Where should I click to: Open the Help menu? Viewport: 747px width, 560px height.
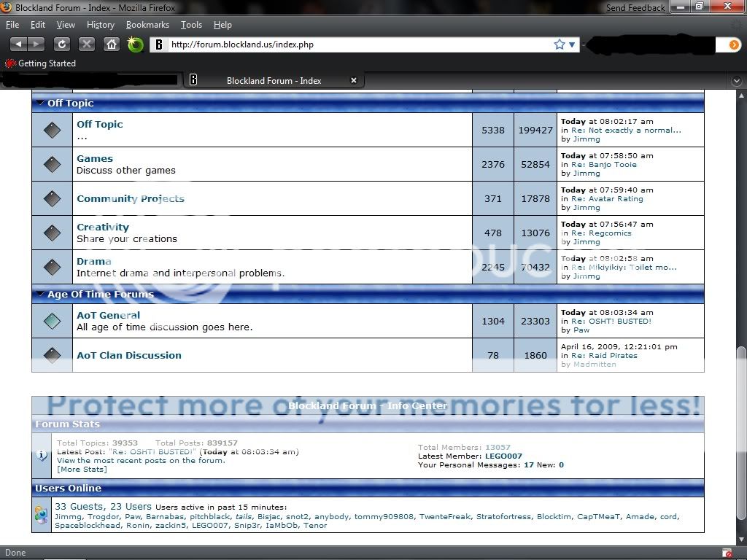(222, 25)
